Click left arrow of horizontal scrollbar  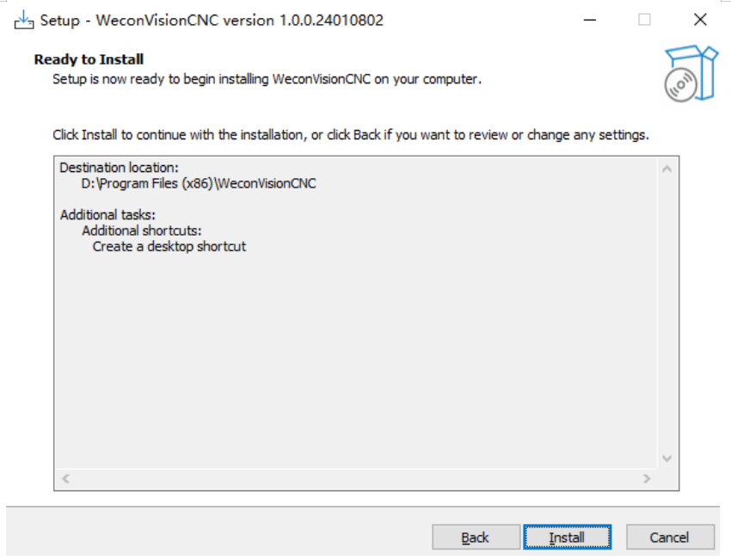click(65, 478)
